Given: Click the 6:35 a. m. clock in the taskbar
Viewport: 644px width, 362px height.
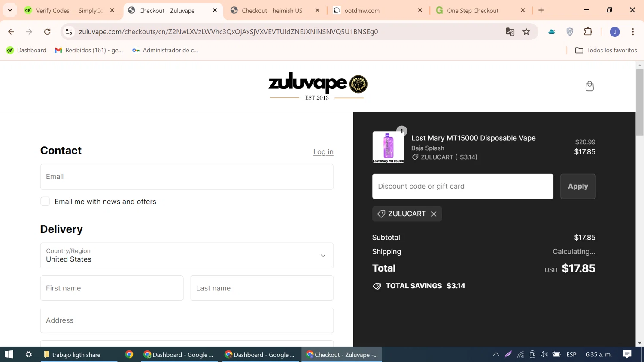Looking at the screenshot, I should [598, 355].
